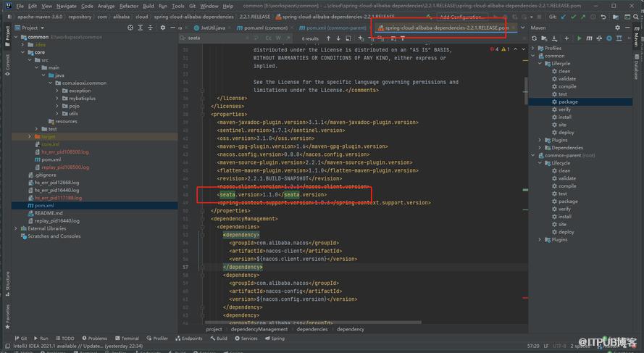
Task: Open Endpoints tool window
Action: [188, 339]
